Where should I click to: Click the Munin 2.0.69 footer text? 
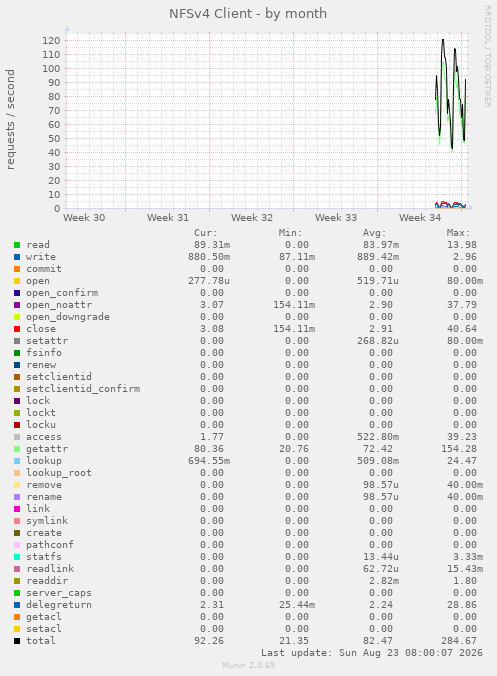pyautogui.click(x=248, y=665)
